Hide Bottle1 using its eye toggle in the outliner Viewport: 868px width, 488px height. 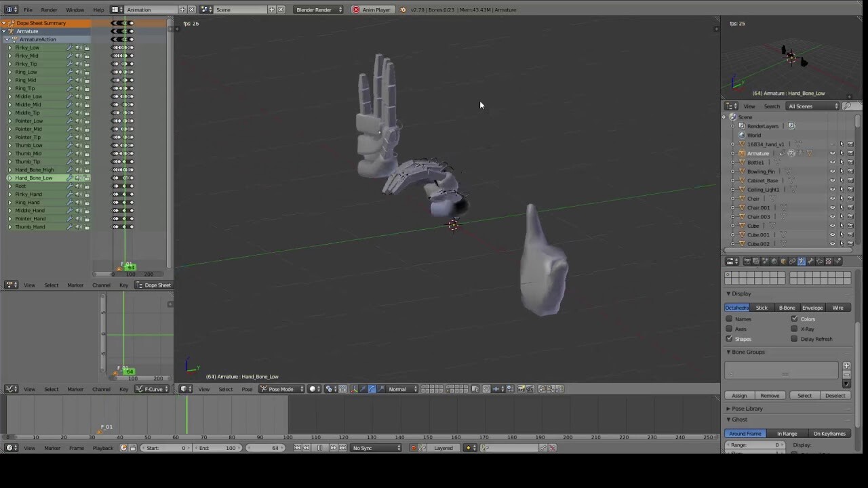tap(833, 162)
